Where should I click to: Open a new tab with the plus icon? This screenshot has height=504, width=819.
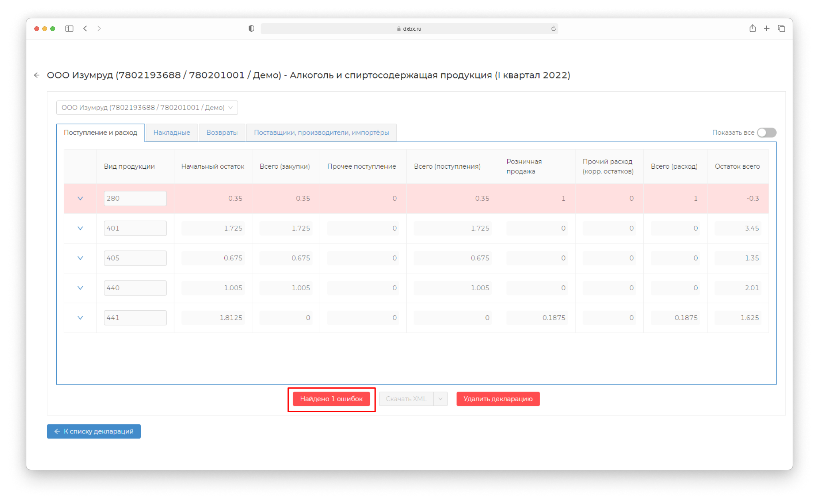767,28
